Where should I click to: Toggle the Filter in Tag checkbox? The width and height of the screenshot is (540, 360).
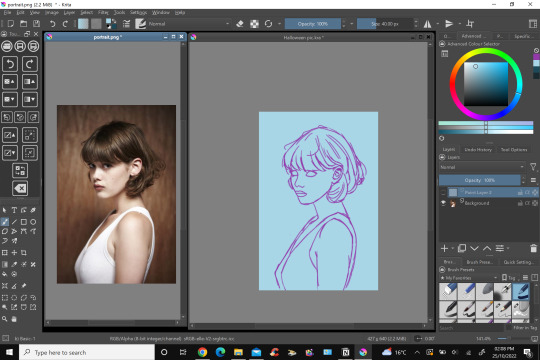click(509, 328)
